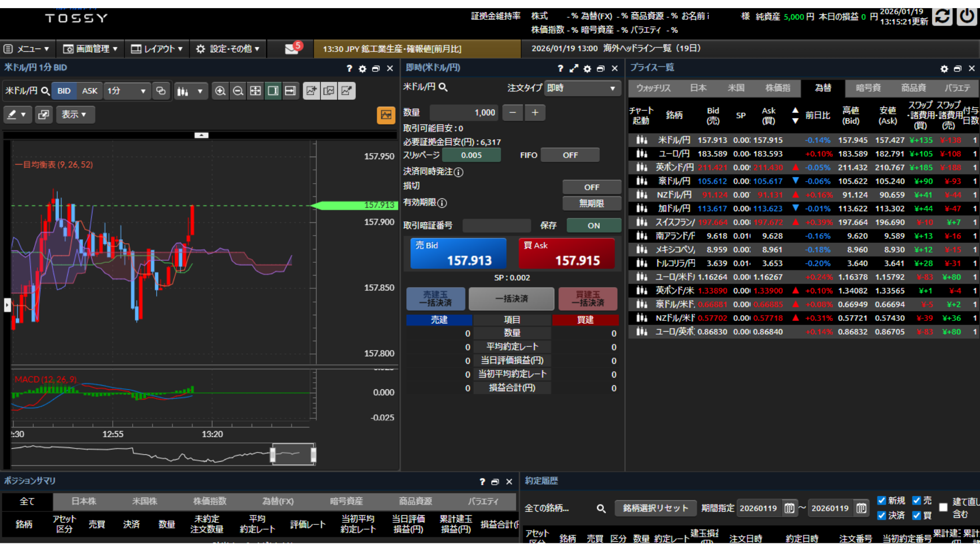This screenshot has height=551, width=980.
Task: Switch to the 暗号資 price list tab
Action: [868, 88]
